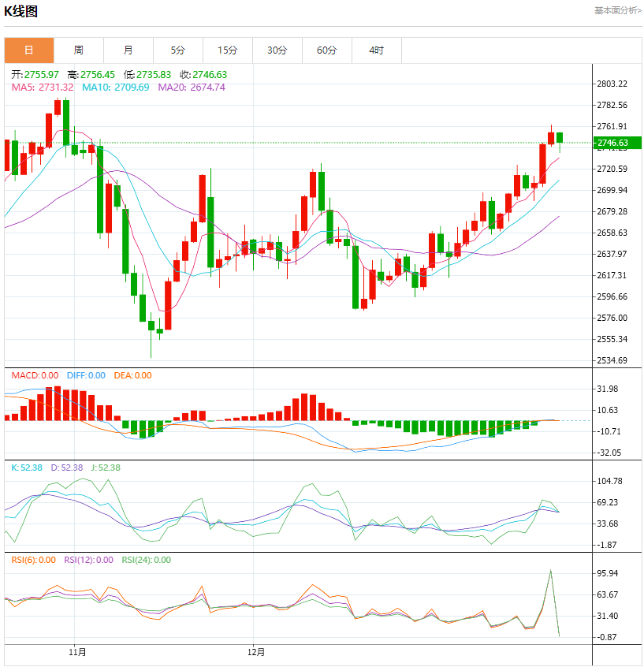This screenshot has width=644, height=667.
Task: Click the sharp RSI peak near 95.94
Action: pos(550,571)
